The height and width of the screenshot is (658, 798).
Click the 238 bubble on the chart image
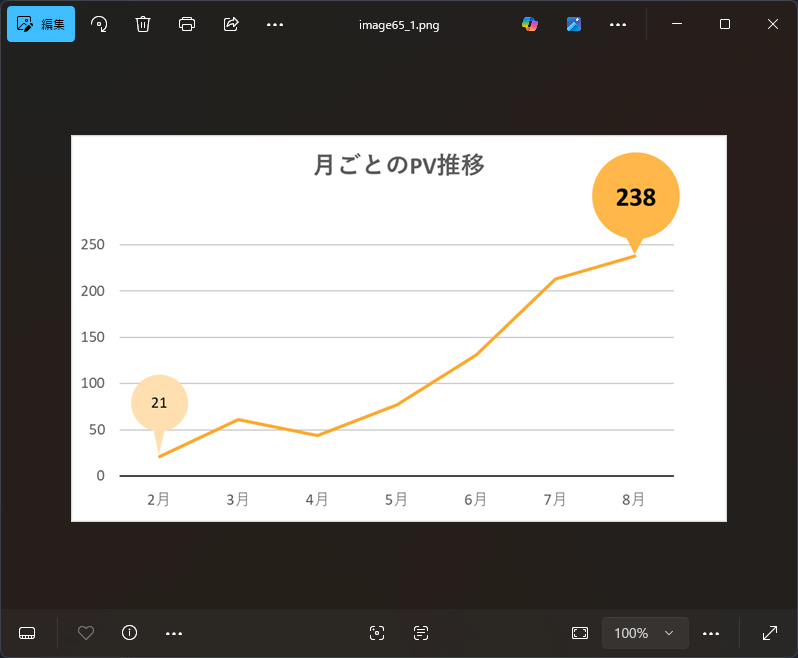[635, 197]
